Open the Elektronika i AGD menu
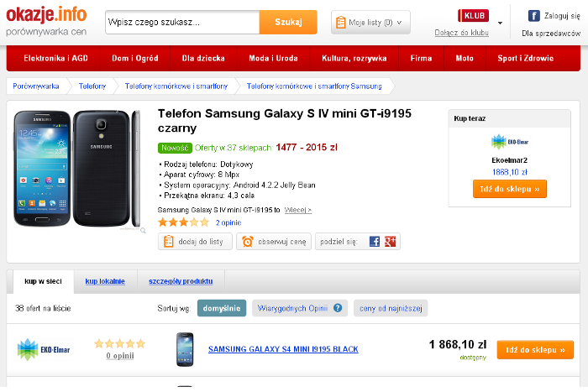 click(x=56, y=59)
